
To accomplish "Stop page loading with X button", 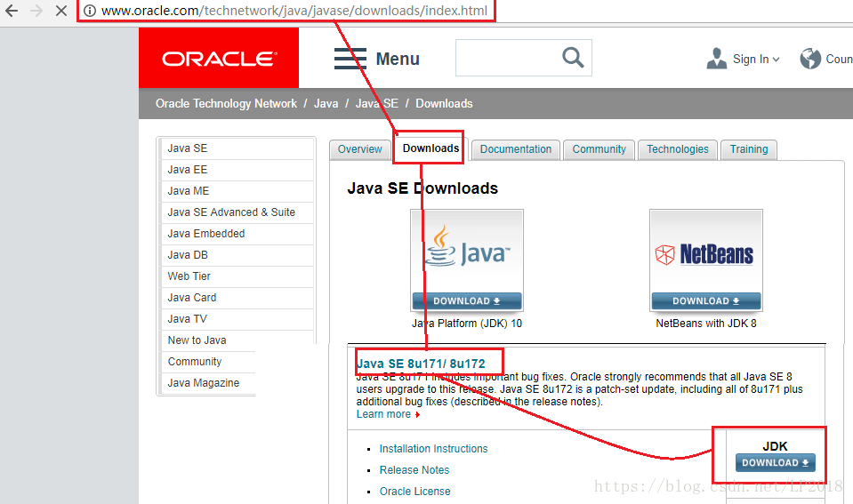I will [x=61, y=11].
